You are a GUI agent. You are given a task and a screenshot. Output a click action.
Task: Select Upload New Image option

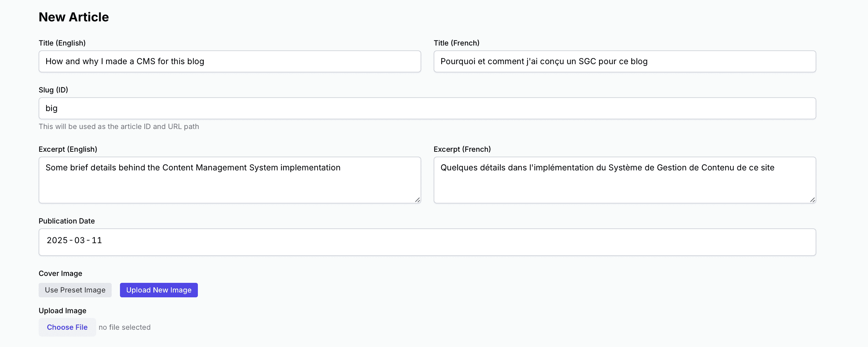coord(159,290)
